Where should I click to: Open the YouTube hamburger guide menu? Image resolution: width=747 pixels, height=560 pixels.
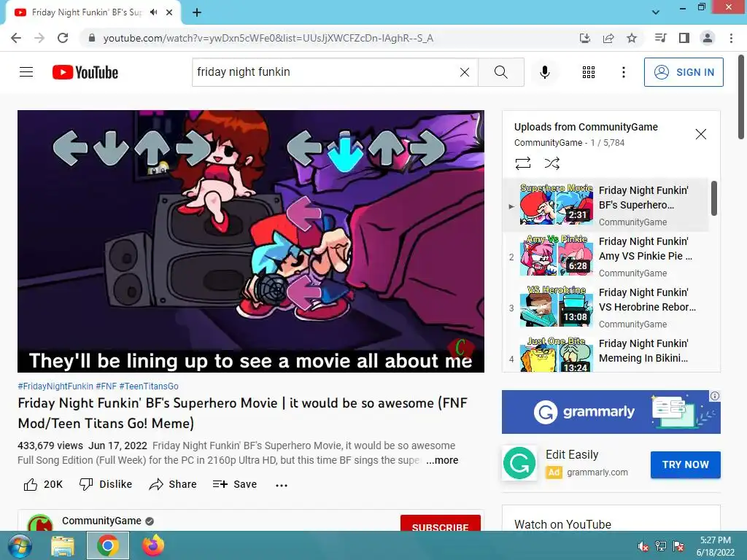(26, 72)
